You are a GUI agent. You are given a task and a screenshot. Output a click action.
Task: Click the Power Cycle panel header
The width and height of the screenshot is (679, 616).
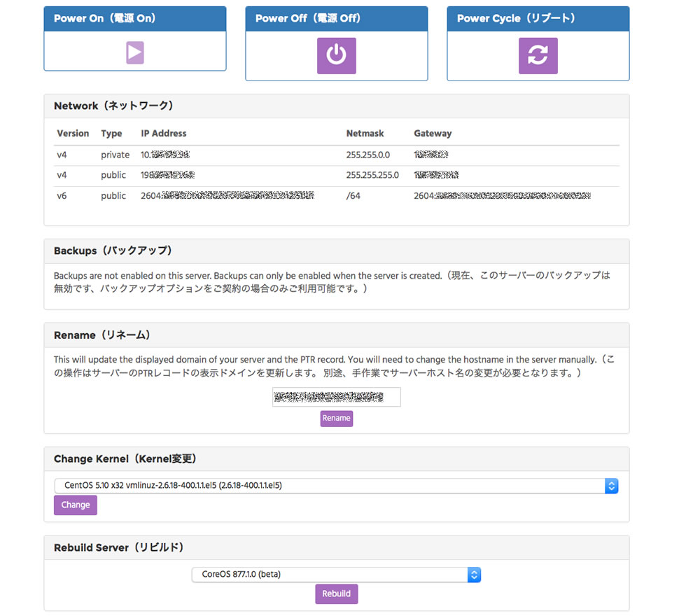pyautogui.click(x=538, y=19)
